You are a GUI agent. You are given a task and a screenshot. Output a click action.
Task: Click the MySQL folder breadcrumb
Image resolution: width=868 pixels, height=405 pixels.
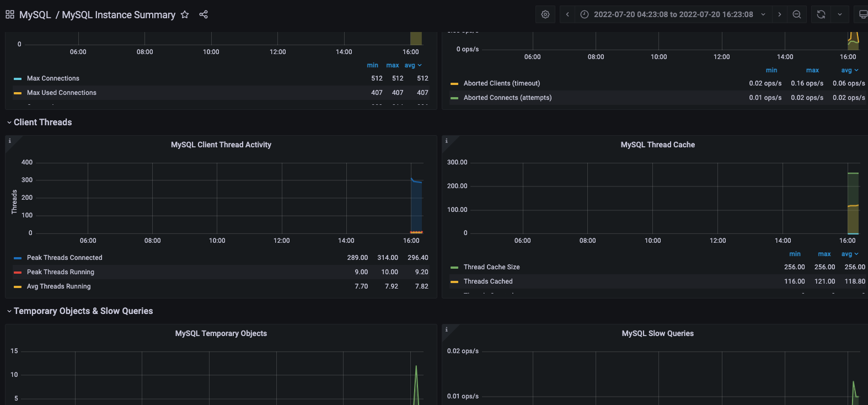pos(35,15)
